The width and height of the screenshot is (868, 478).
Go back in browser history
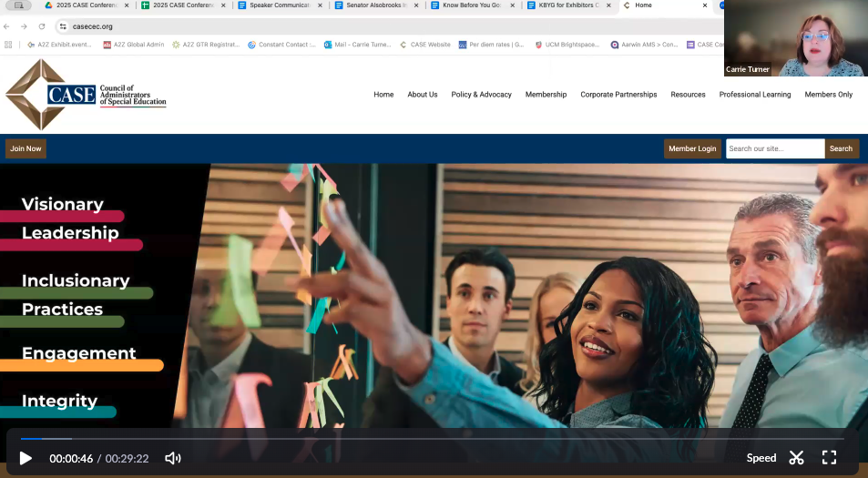pyautogui.click(x=8, y=26)
